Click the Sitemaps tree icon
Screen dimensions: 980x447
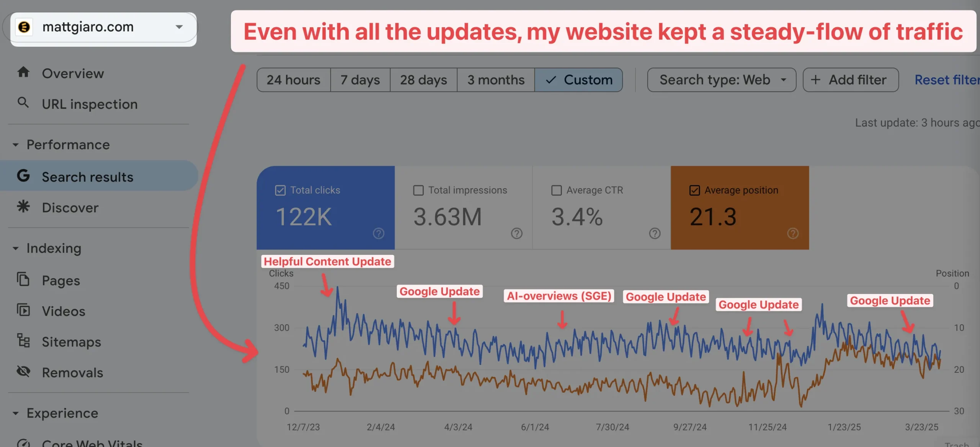pos(23,340)
